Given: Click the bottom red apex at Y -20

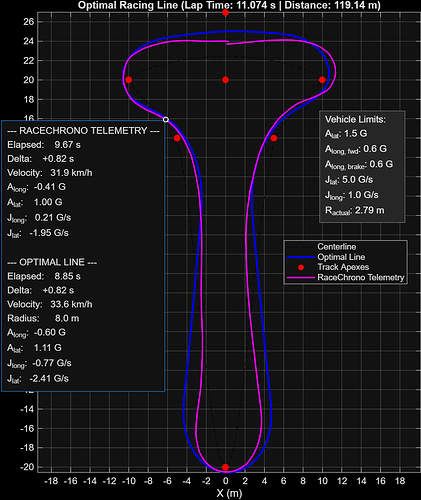Looking at the screenshot, I should click(x=225, y=467).
